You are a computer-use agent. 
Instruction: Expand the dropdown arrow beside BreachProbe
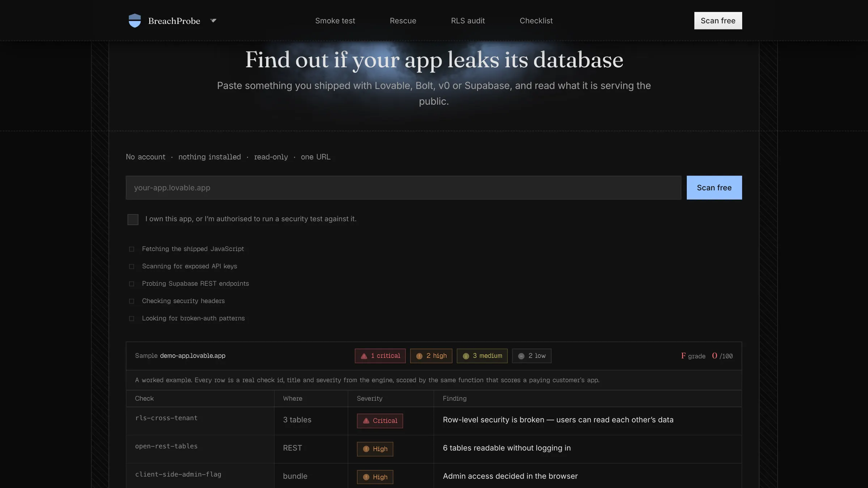pyautogui.click(x=213, y=21)
